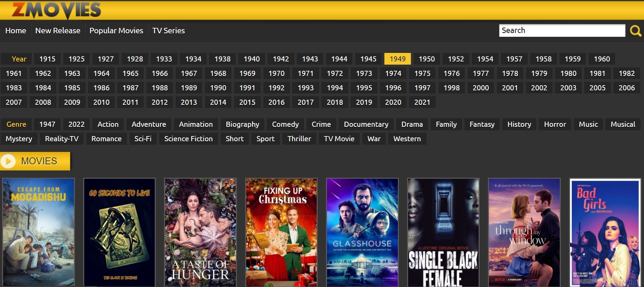Choose Sport genre
The width and height of the screenshot is (644, 287).
pyautogui.click(x=265, y=139)
